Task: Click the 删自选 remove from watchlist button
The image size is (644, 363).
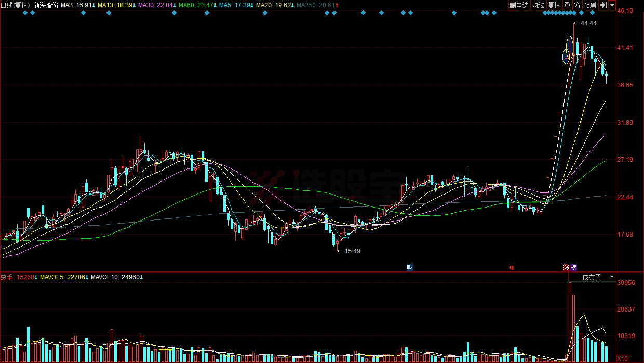Action: pos(519,5)
